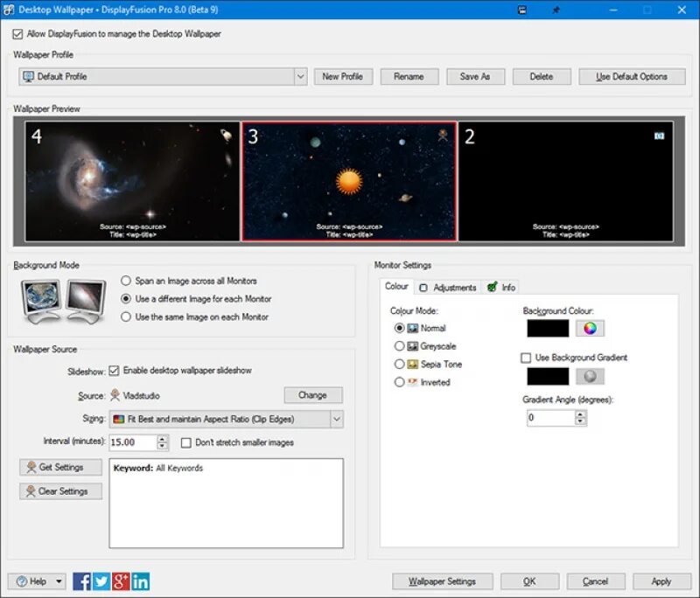
Task: Click the Clear Settings button
Action: click(60, 491)
